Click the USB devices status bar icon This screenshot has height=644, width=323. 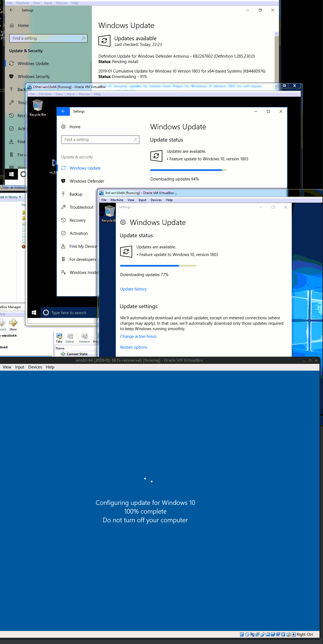pyautogui.click(x=262, y=634)
